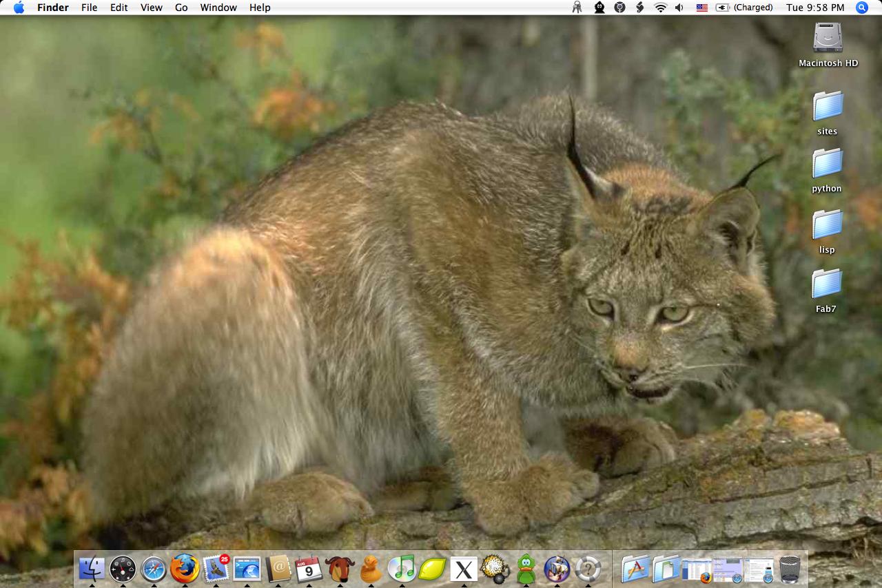Viewport: 882px width, 588px height.
Task: Open the US flag input menu
Action: 702,8
